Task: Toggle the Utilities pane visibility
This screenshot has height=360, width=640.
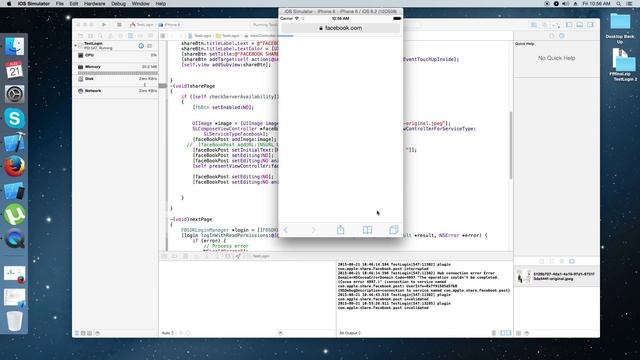Action: point(590,25)
